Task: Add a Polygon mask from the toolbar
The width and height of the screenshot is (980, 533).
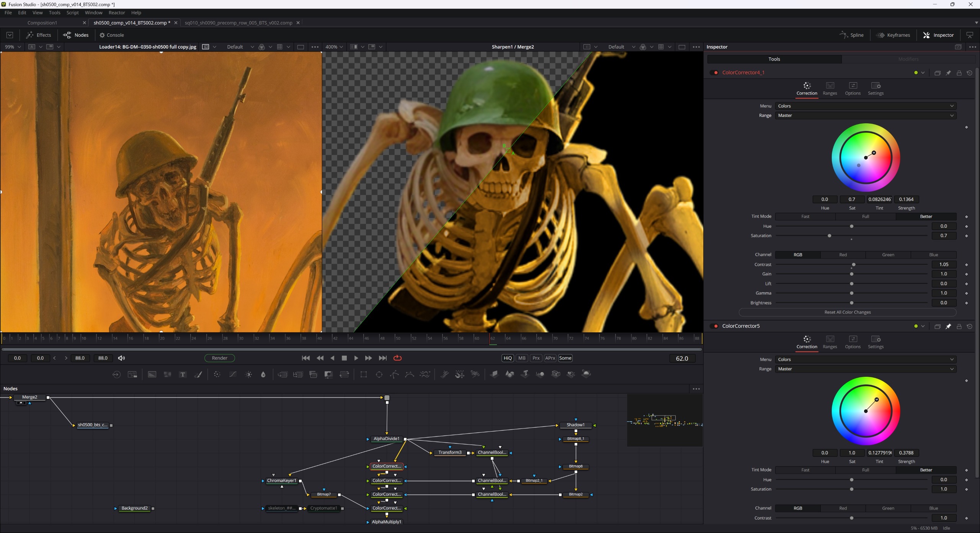Action: click(394, 374)
